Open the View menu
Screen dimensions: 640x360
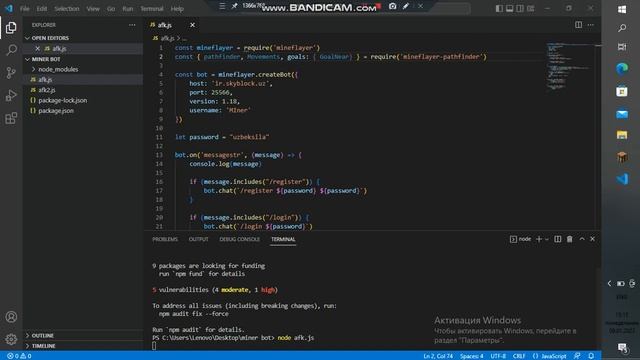tap(93, 9)
